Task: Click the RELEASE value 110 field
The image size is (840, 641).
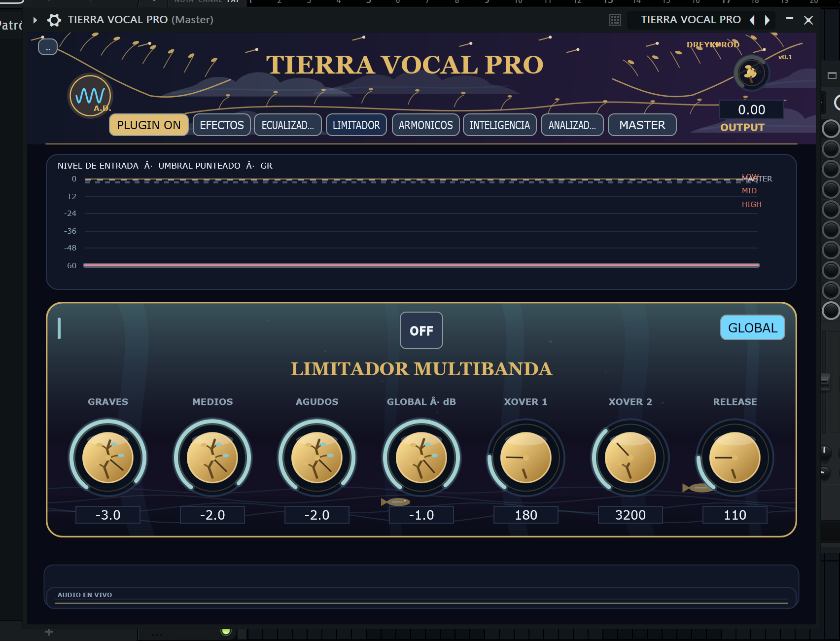Action: pos(735,515)
